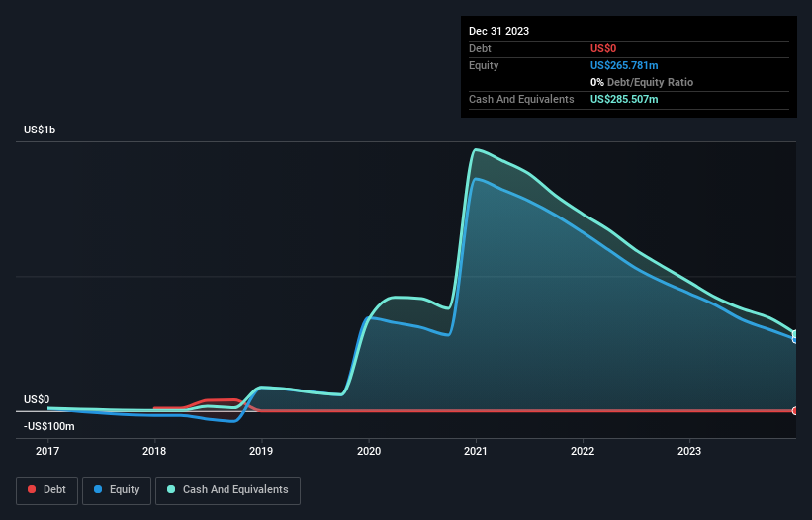Image resolution: width=812 pixels, height=520 pixels.
Task: Click the 2021 x-axis label
Action: tap(476, 451)
